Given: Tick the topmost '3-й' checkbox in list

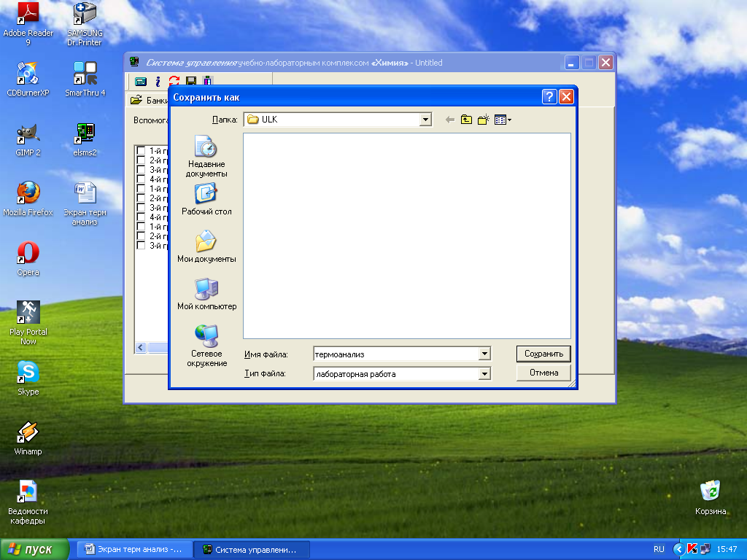Looking at the screenshot, I should tap(141, 169).
